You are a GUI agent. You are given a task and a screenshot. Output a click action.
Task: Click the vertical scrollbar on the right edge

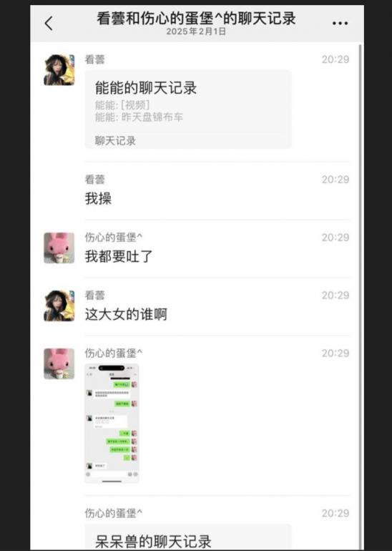(x=360, y=295)
